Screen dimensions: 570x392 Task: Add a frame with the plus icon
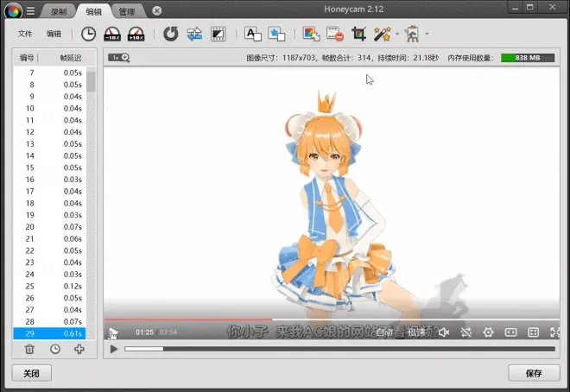[x=79, y=349]
